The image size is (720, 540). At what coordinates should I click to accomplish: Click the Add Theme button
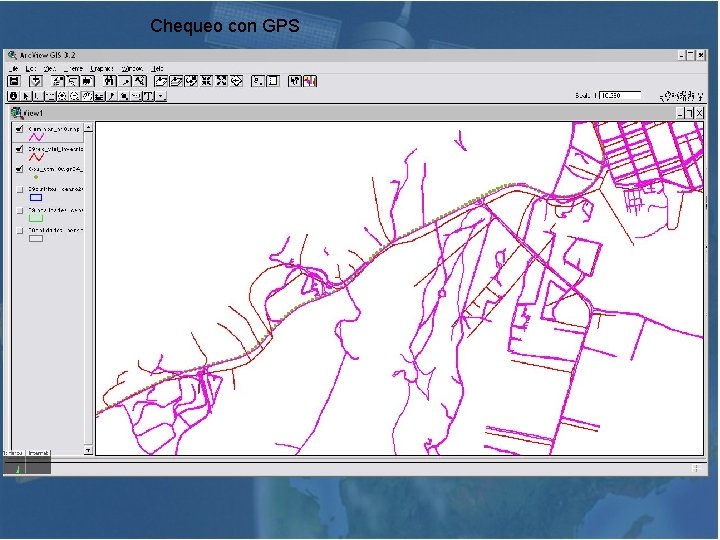coord(36,81)
